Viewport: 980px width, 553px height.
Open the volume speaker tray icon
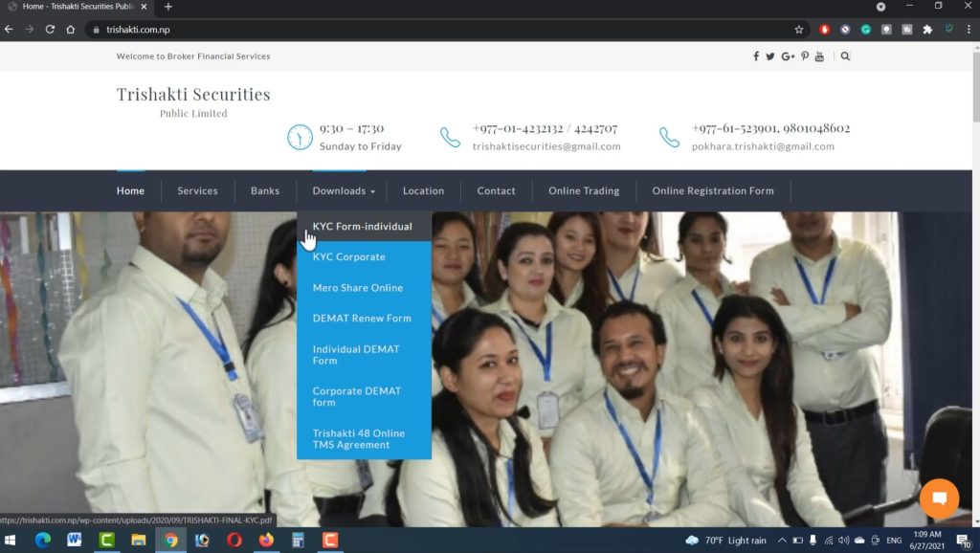point(844,540)
